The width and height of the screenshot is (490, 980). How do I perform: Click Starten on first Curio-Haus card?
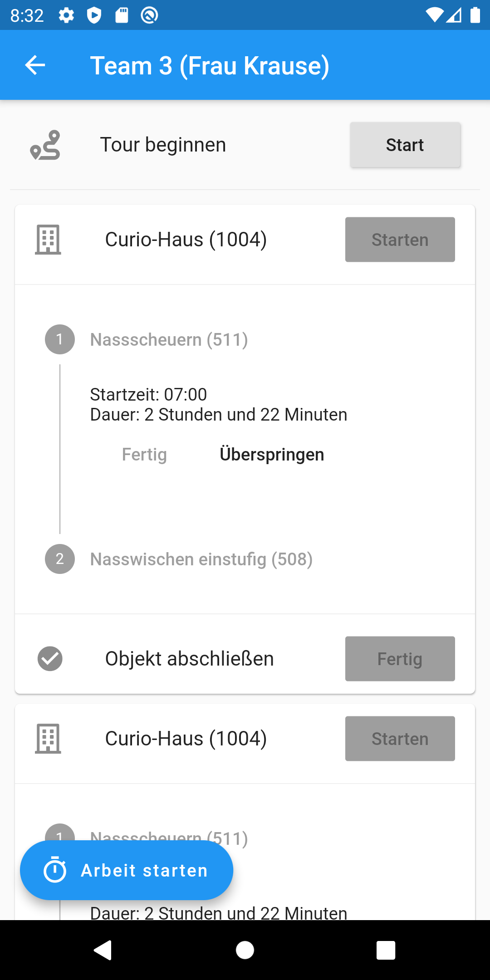coord(400,240)
